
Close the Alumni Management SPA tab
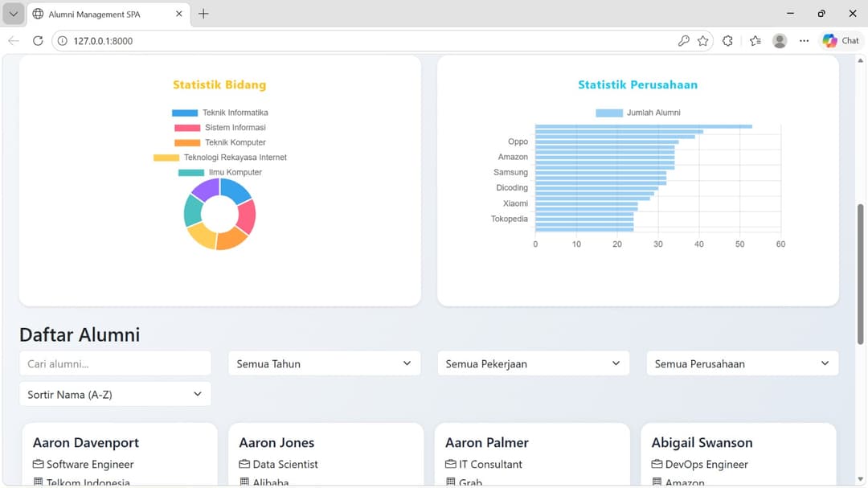(178, 14)
